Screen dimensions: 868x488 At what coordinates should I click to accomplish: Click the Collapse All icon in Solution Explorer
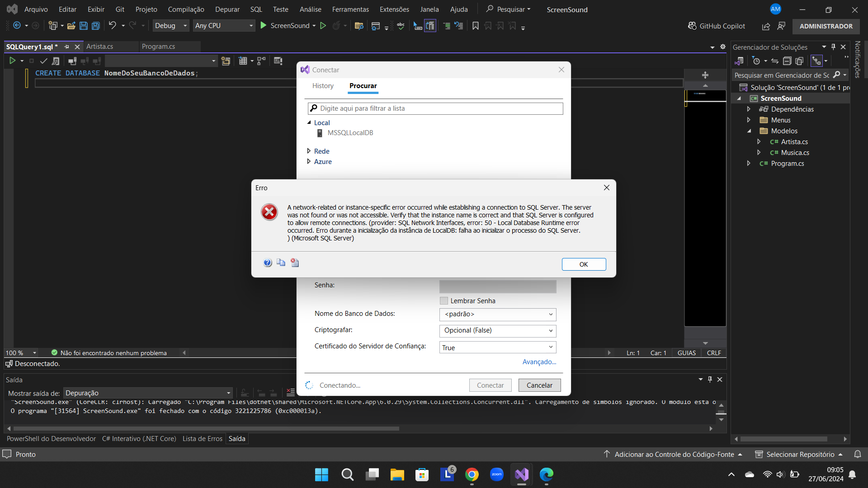click(x=787, y=61)
